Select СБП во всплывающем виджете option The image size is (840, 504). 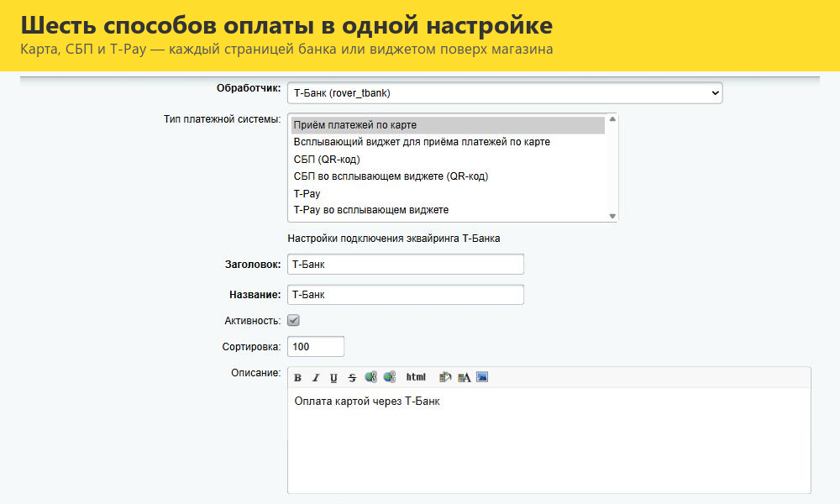(x=448, y=176)
